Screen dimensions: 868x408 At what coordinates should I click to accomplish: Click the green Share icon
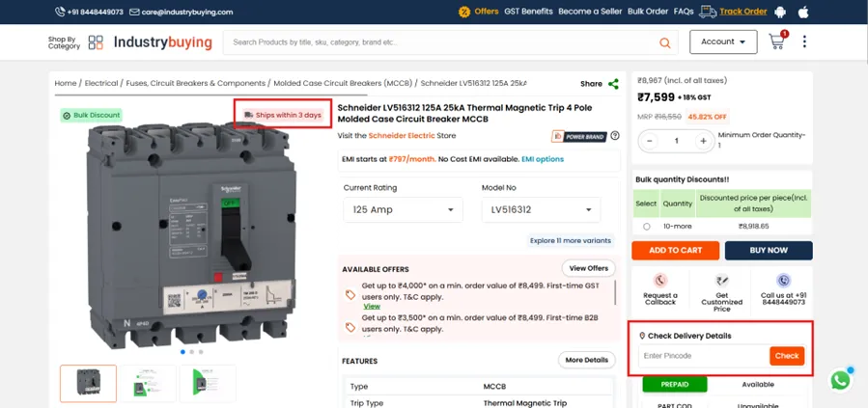coord(613,84)
